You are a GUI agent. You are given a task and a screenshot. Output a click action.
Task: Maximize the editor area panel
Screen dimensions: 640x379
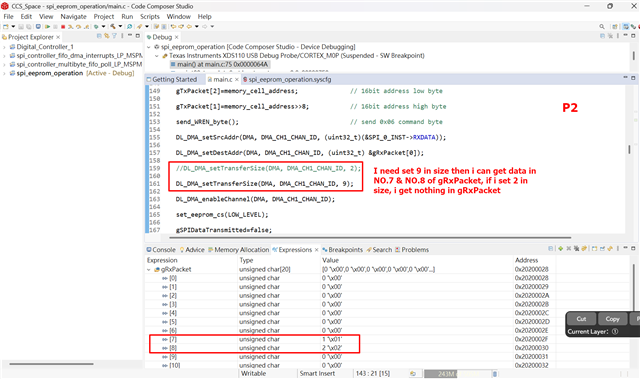click(x=633, y=78)
